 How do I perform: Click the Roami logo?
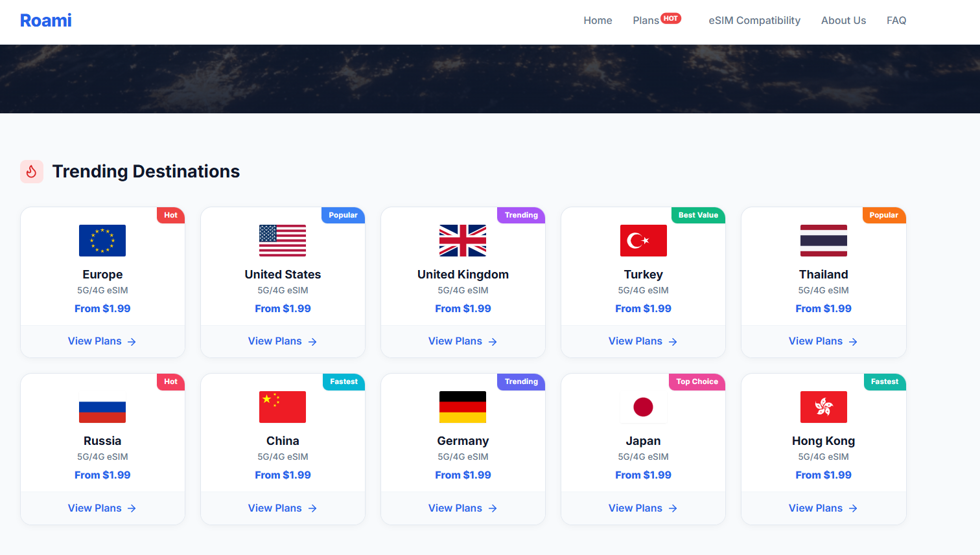click(46, 21)
